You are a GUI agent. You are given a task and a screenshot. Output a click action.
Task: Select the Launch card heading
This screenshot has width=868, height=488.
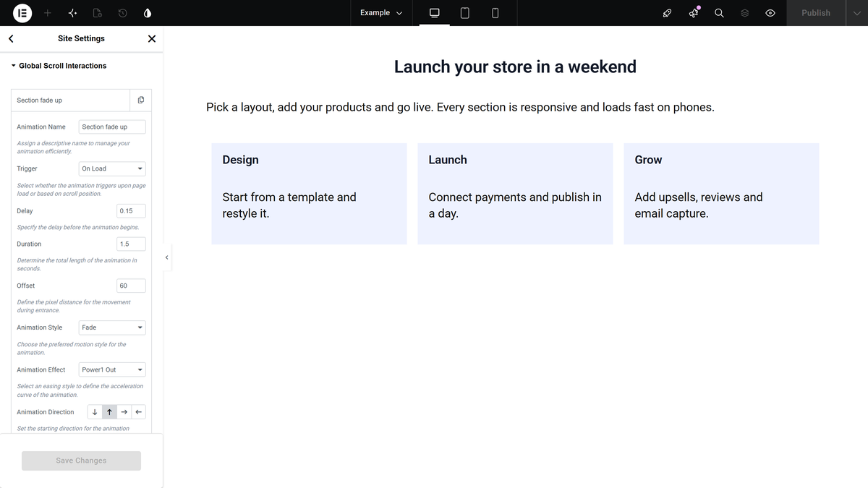coord(448,160)
